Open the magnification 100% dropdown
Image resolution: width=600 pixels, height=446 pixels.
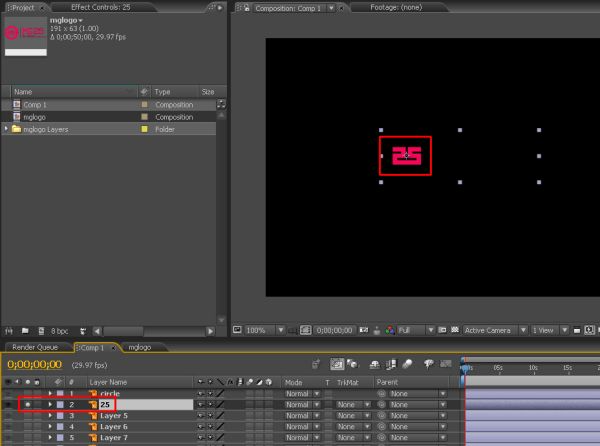click(x=265, y=330)
